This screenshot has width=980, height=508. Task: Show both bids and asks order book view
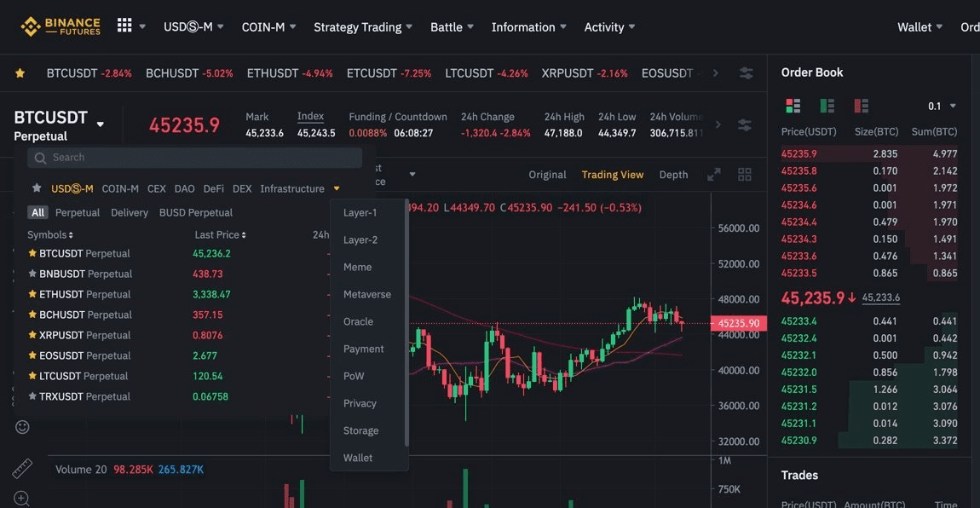click(x=793, y=106)
